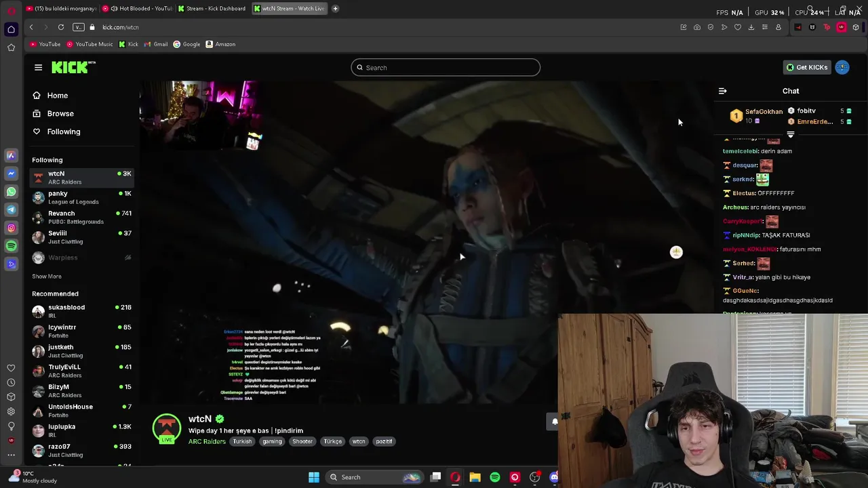Open justketh recommended channel
This screenshot has height=488, width=868.
81,351
